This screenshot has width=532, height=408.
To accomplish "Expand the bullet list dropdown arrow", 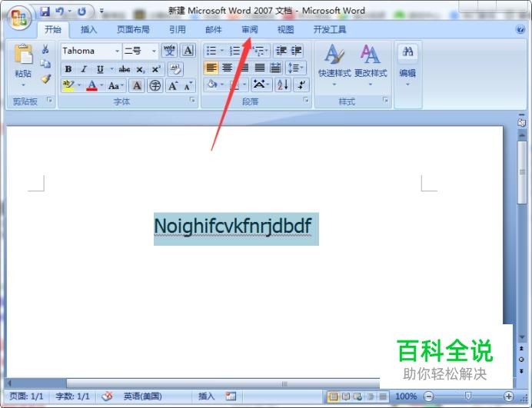I will point(222,51).
